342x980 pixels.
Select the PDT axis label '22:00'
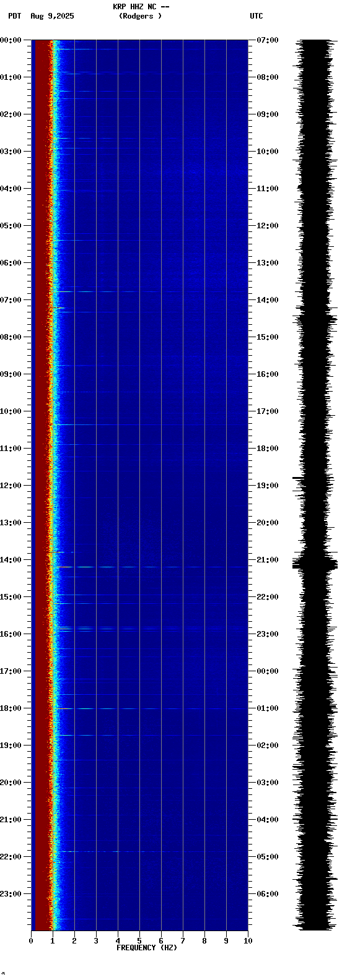pyautogui.click(x=11, y=857)
